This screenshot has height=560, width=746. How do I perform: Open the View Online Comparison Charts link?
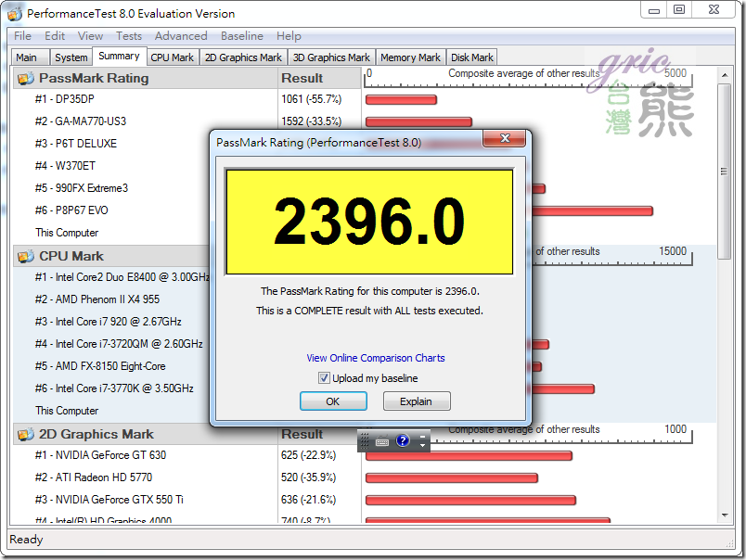coord(376,358)
